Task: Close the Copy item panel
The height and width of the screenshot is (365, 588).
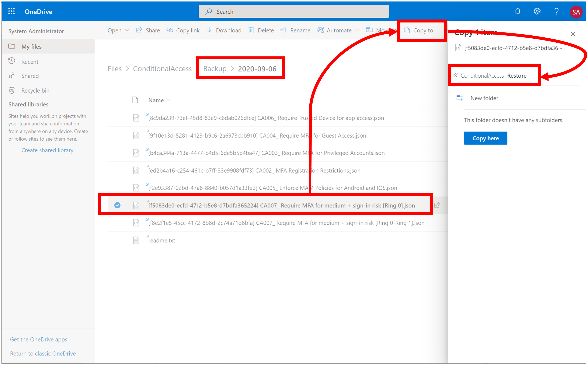Action: coord(573,34)
